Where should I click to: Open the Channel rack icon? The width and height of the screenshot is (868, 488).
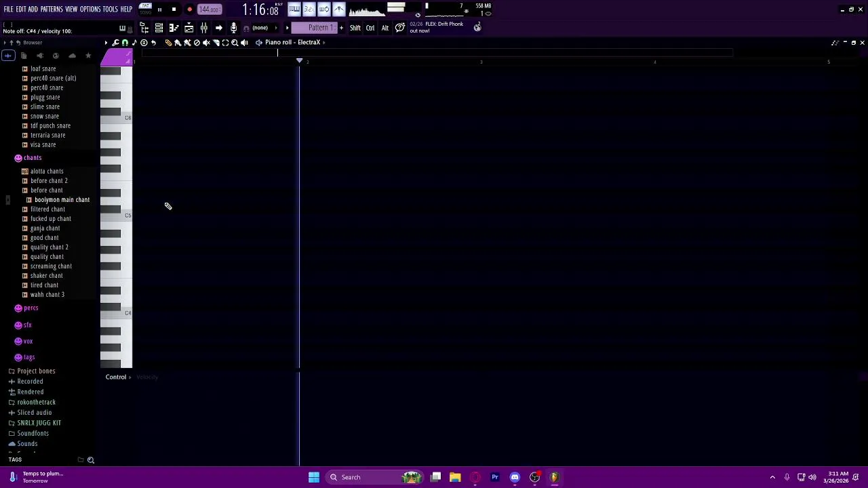click(159, 28)
